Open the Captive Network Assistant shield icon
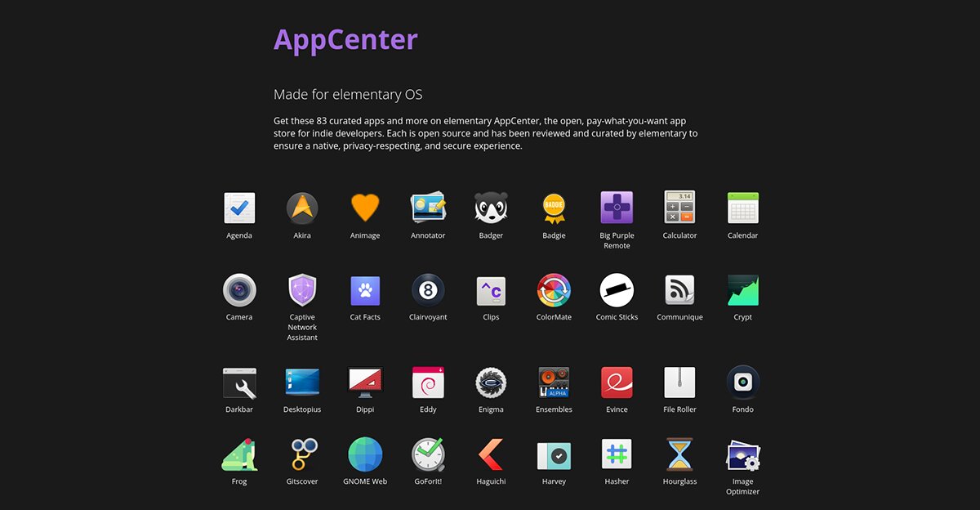Screen dimensions: 980x510 point(302,290)
